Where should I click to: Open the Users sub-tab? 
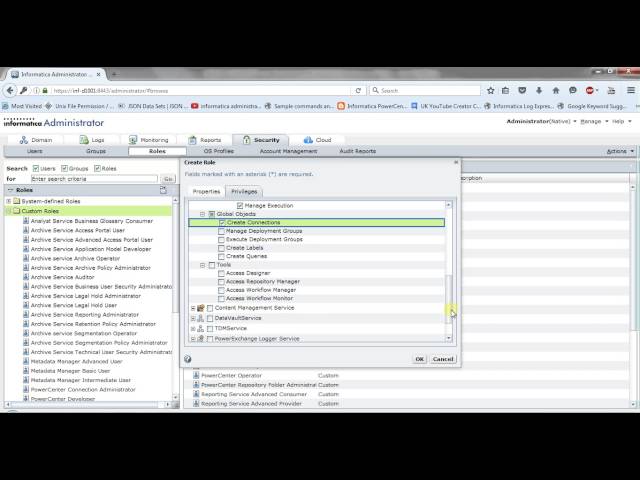tap(35, 151)
